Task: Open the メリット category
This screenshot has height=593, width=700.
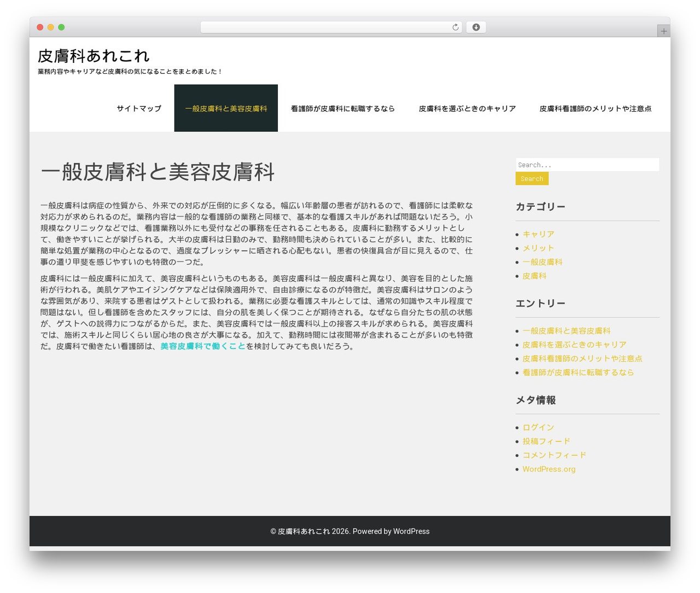Action: pyautogui.click(x=538, y=248)
